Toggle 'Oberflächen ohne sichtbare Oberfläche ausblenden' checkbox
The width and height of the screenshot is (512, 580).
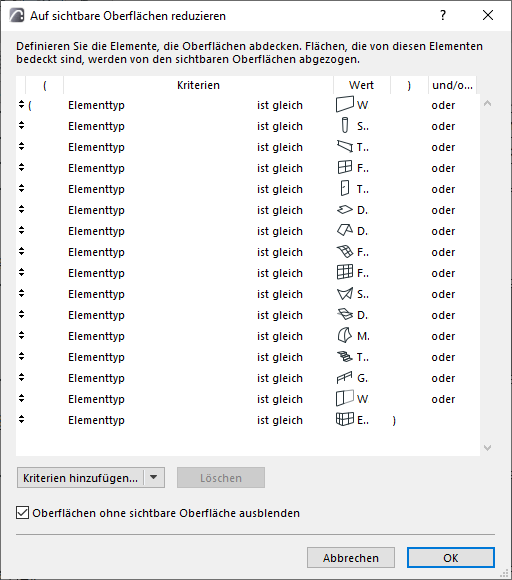(22, 513)
